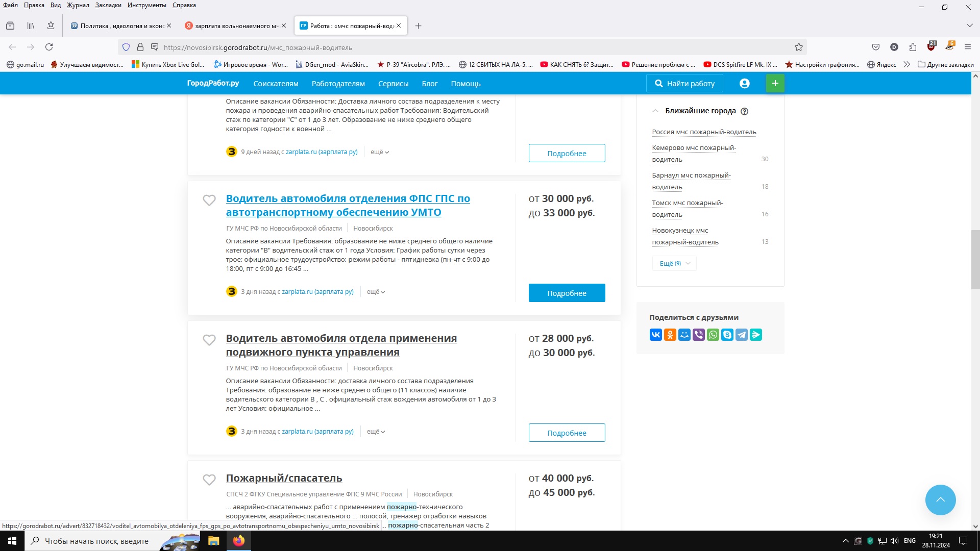980x551 pixels.
Task: Open Сервисы menu
Action: [x=393, y=84]
